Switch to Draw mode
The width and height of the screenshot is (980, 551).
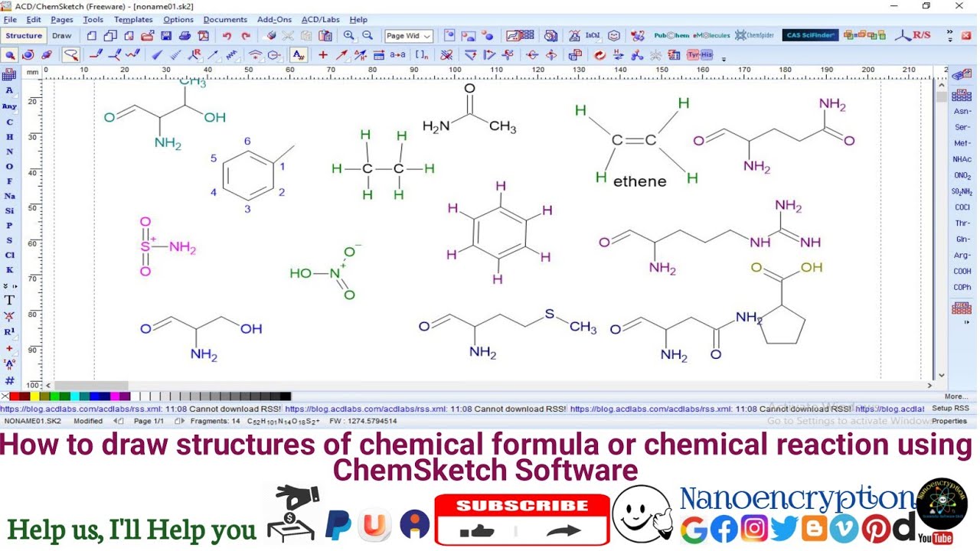(62, 36)
